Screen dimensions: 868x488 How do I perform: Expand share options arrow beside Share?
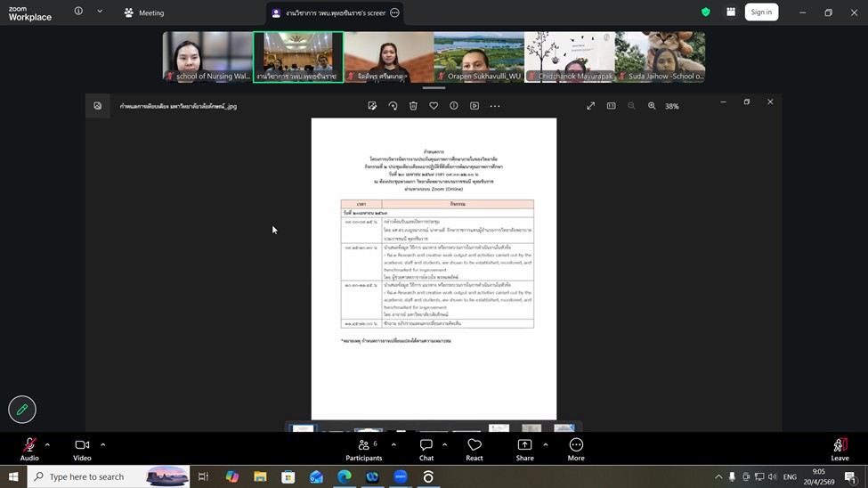click(x=545, y=444)
